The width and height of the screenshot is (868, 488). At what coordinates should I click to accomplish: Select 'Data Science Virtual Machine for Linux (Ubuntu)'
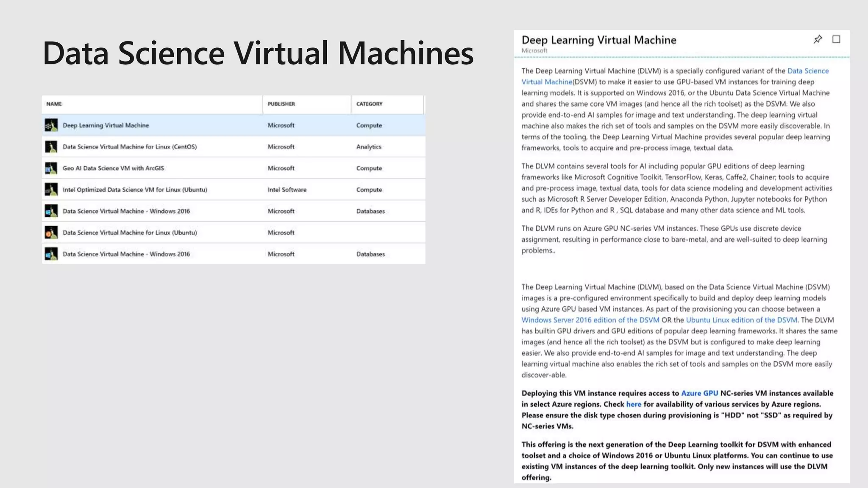coord(234,232)
